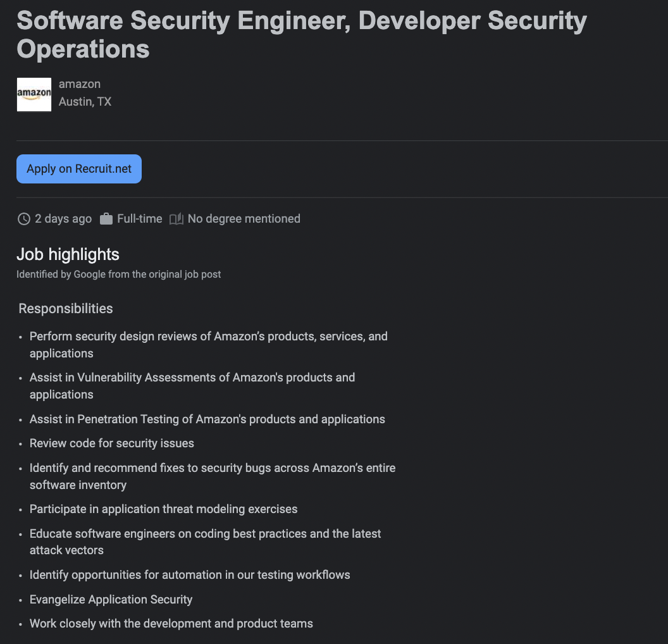Click the degree book icon
668x644 pixels.
[x=176, y=219]
